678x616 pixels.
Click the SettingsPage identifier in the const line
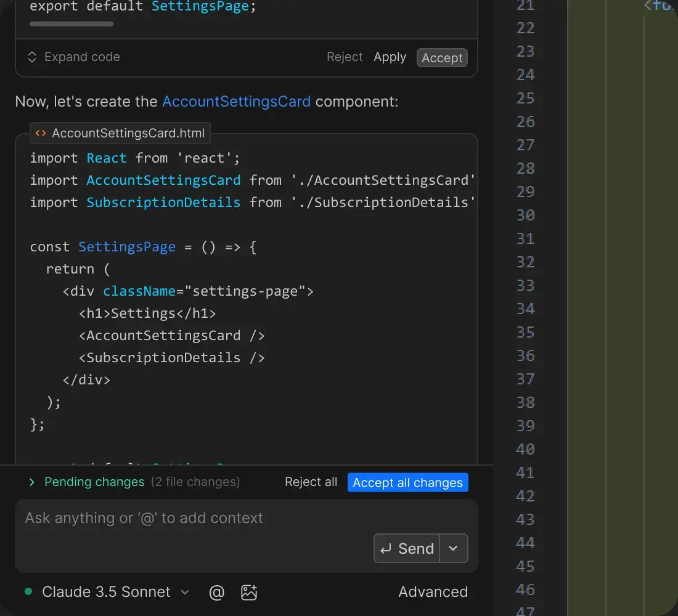pos(127,247)
